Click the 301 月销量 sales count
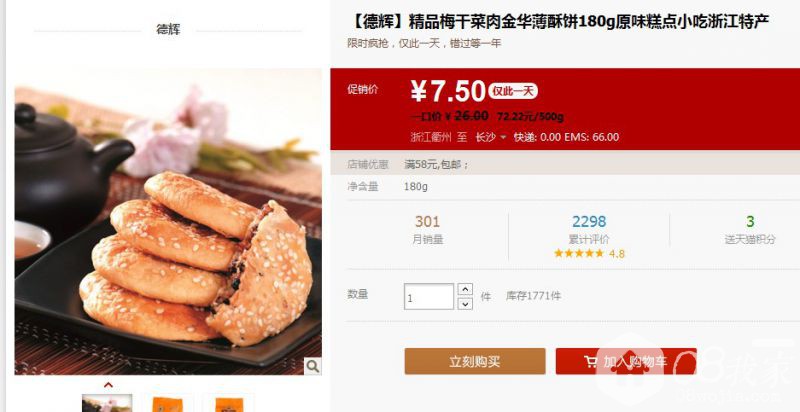Screen dimensions: 800x412 click(x=428, y=229)
